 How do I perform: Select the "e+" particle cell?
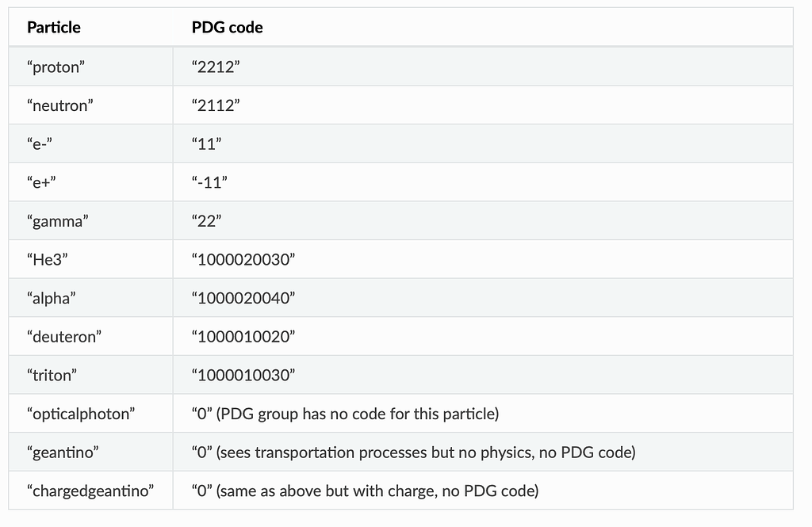click(44, 182)
